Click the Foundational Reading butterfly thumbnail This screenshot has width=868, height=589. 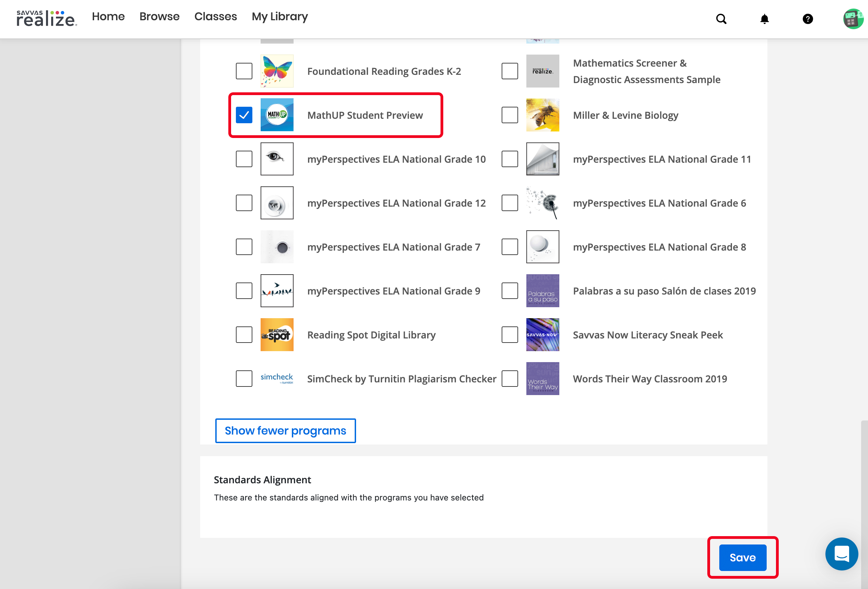277,71
